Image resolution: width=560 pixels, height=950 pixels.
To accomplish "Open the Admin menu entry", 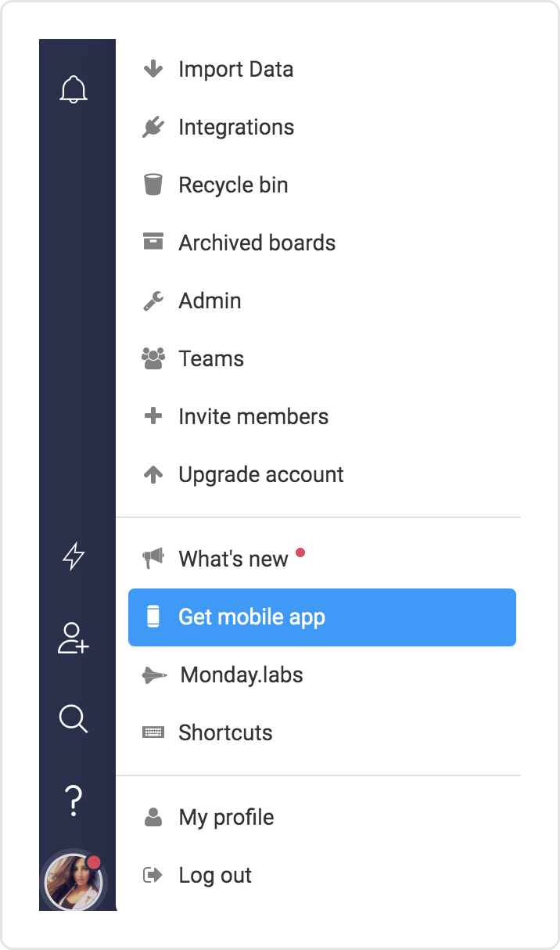I will click(x=210, y=300).
